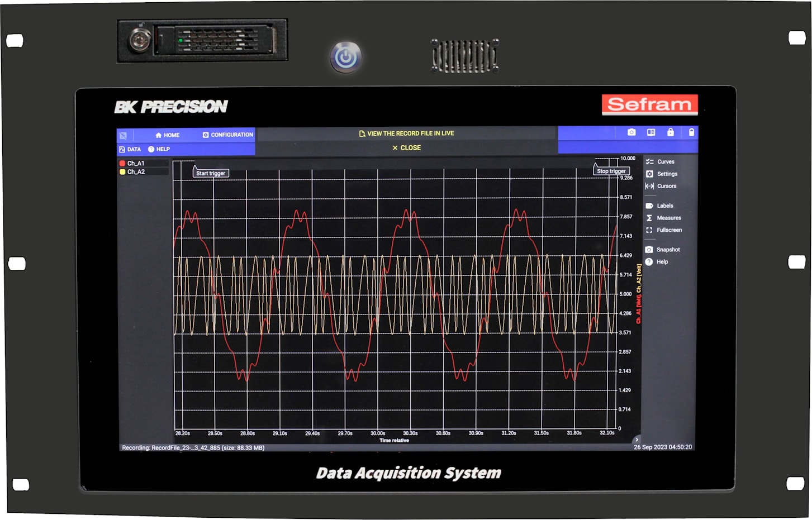The image size is (812, 520).
Task: Click the padlock icon in the top bar
Action: [x=671, y=132]
